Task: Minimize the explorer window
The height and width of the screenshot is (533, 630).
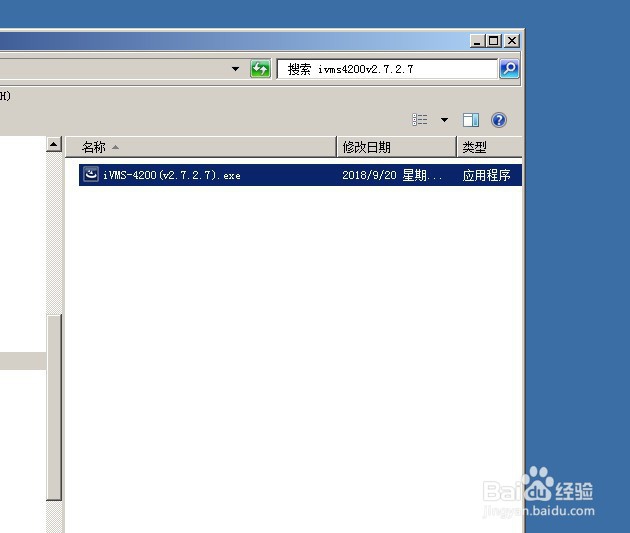Action: click(477, 41)
